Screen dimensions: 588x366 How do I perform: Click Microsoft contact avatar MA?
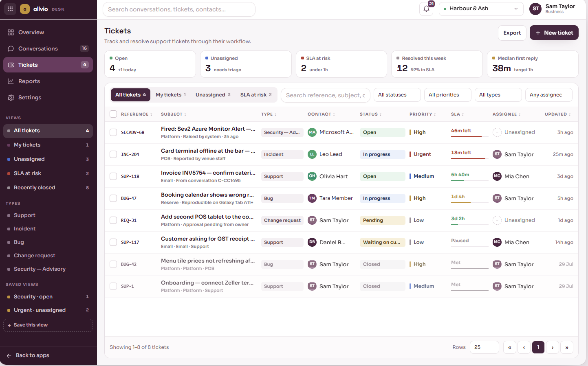tap(312, 132)
